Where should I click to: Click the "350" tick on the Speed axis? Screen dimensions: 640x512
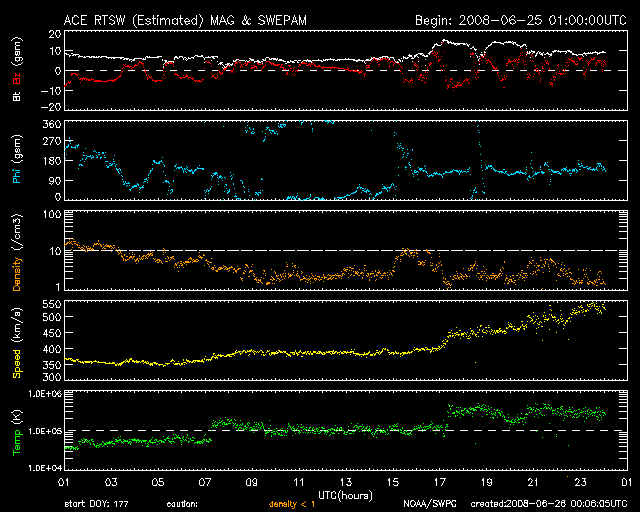pyautogui.click(x=52, y=365)
